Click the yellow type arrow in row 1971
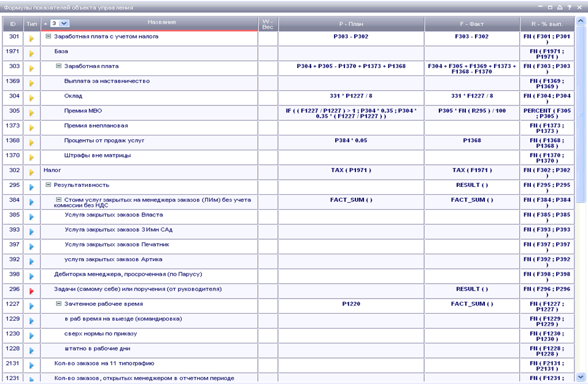 (x=31, y=53)
